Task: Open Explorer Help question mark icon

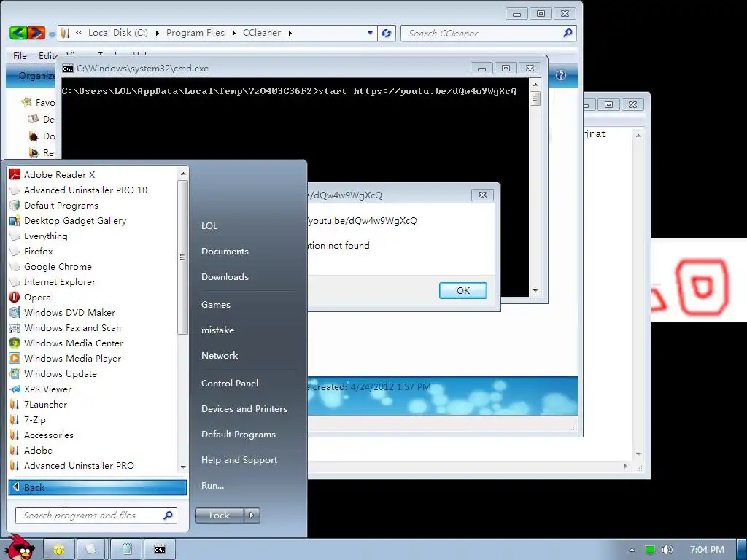Action: tap(561, 75)
